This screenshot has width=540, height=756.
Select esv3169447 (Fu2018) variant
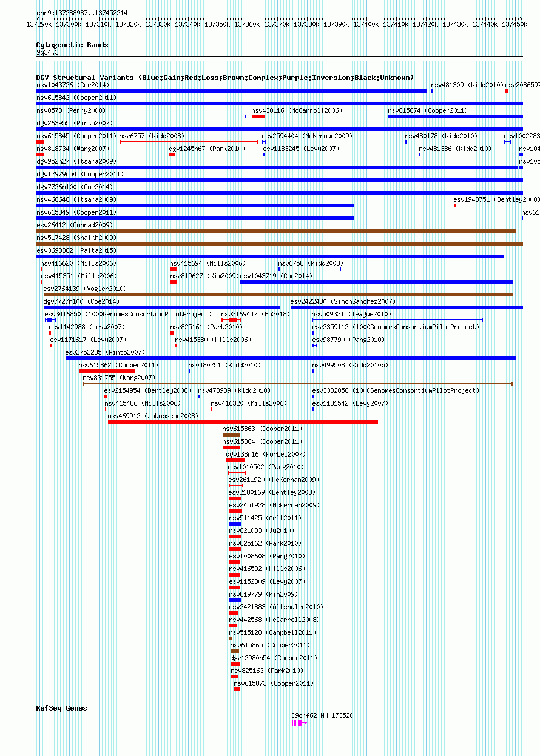click(x=255, y=314)
